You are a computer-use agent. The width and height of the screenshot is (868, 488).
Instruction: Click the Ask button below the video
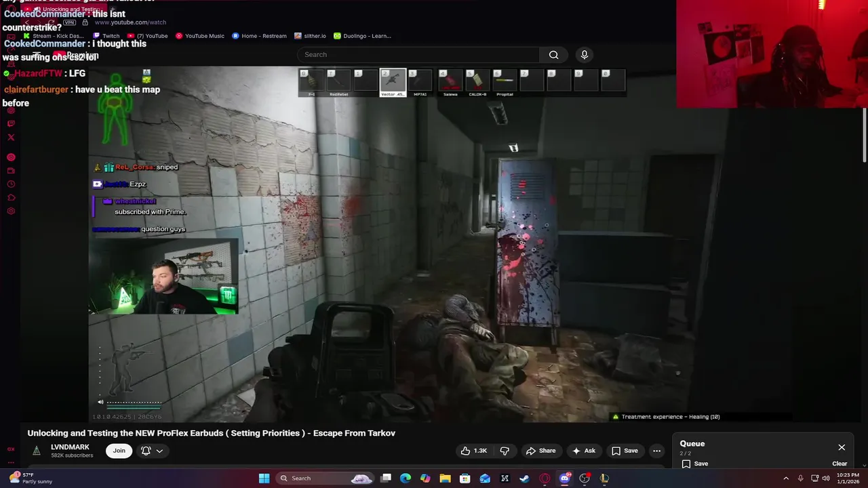[x=584, y=451]
